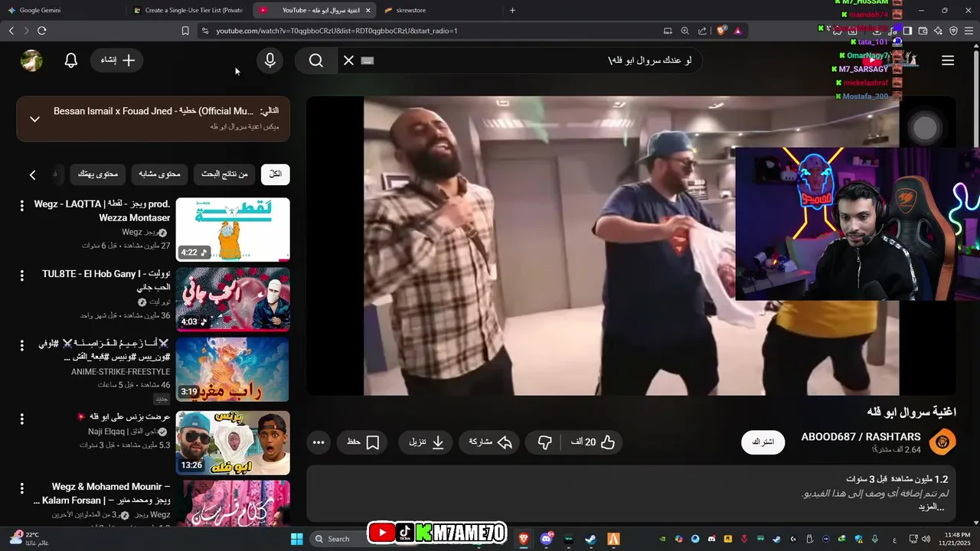The height and width of the screenshot is (551, 980).
Task: Switch to Create a Single-Use Tier List tab
Action: (189, 10)
